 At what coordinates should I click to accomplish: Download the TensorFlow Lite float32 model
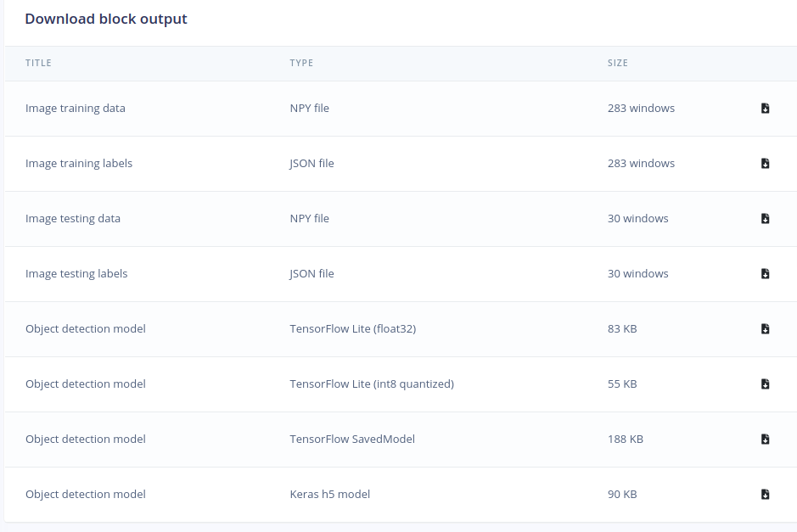click(765, 328)
